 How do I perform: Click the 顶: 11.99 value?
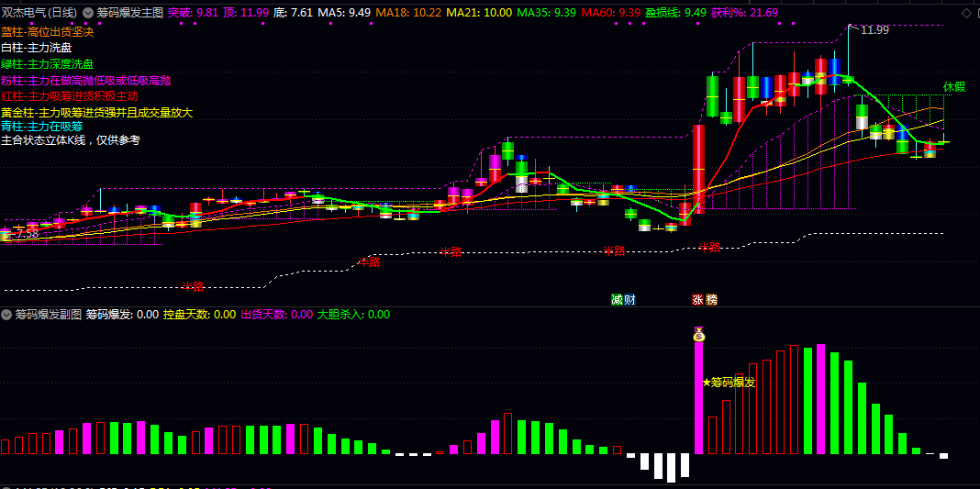click(247, 13)
